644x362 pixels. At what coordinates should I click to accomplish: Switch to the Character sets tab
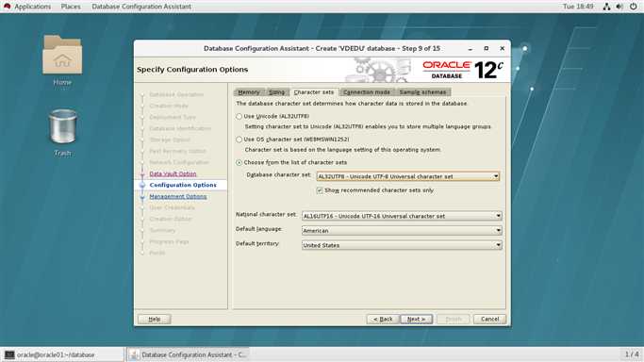point(314,92)
